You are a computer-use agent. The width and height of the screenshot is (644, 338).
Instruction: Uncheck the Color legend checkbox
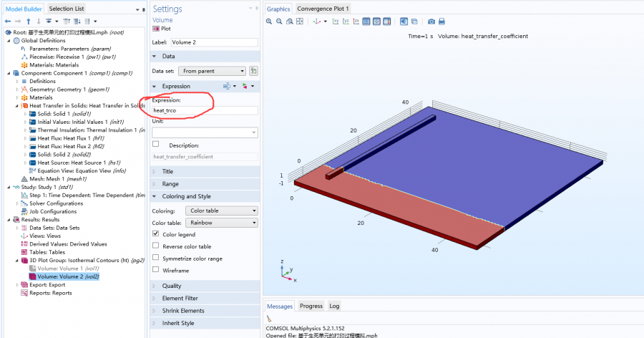pyautogui.click(x=156, y=233)
